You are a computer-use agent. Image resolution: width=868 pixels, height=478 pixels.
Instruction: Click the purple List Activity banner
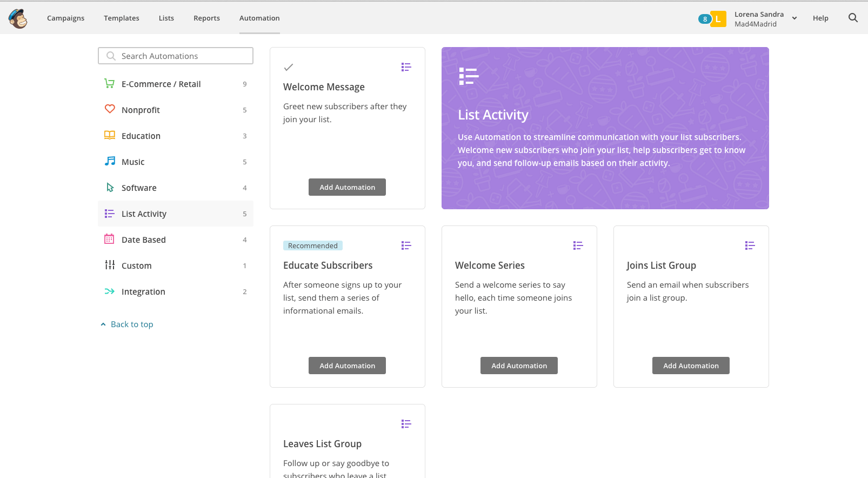(605, 128)
